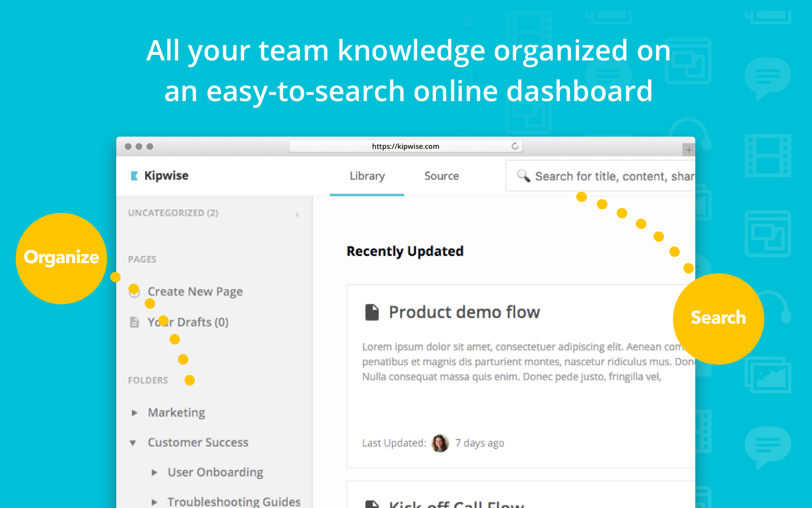Expand the Troubleshooting Guides subfolder
812x508 pixels.
point(154,501)
